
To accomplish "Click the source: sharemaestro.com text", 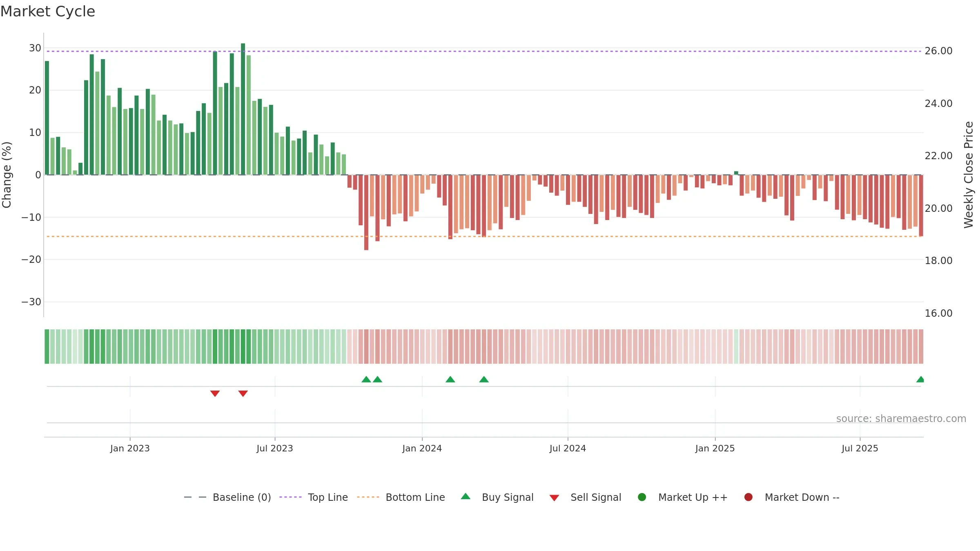I will [901, 418].
